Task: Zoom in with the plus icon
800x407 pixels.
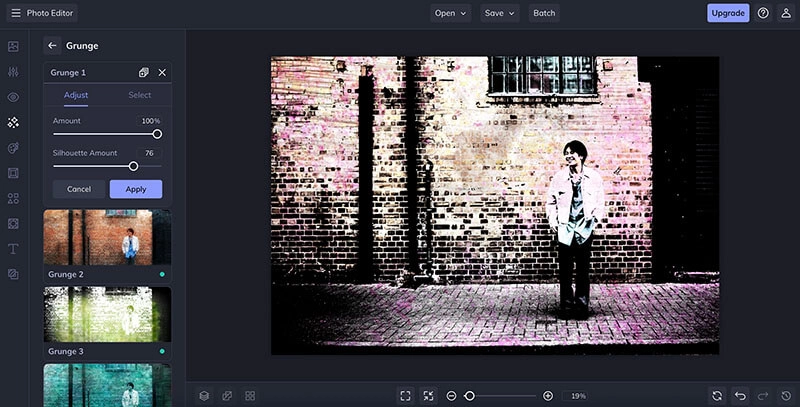Action: pyautogui.click(x=548, y=396)
